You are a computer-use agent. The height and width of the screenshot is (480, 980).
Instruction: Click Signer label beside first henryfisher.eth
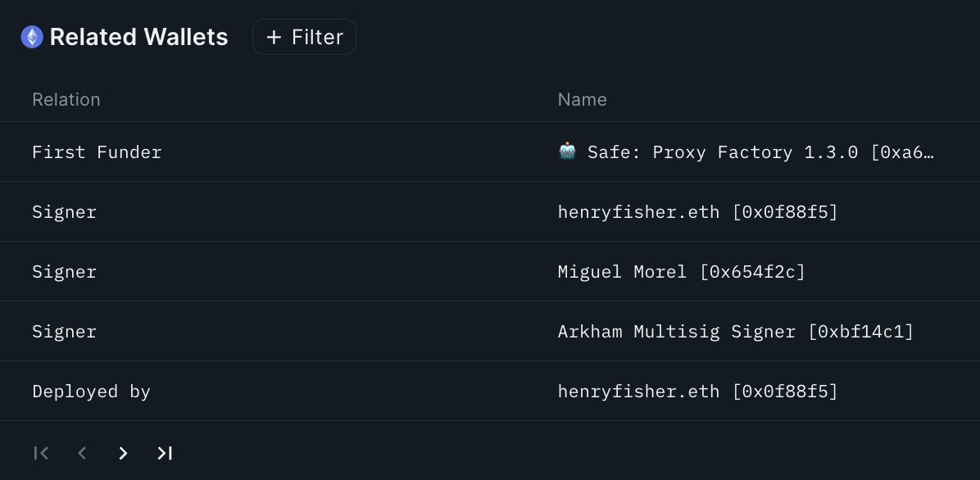tap(64, 212)
